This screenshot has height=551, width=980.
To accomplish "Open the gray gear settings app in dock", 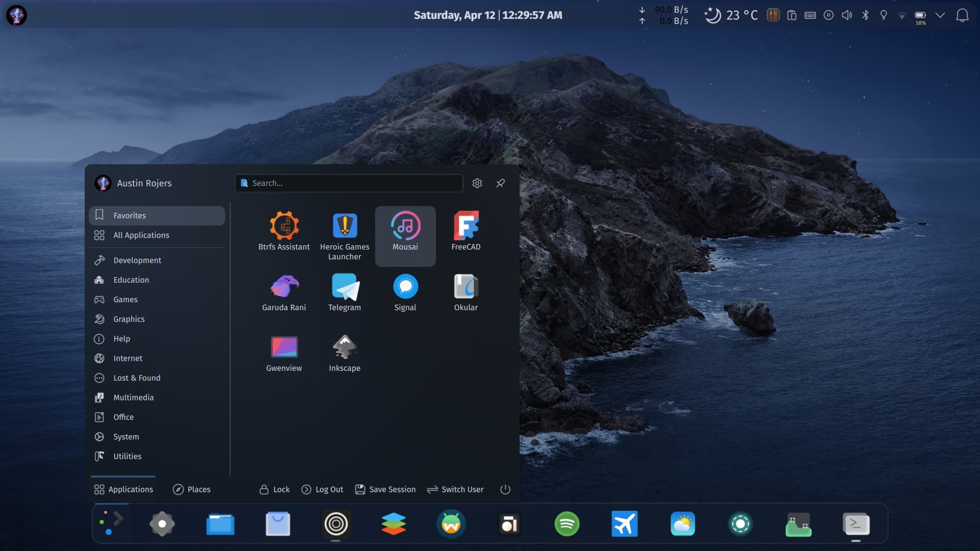I will 162,524.
